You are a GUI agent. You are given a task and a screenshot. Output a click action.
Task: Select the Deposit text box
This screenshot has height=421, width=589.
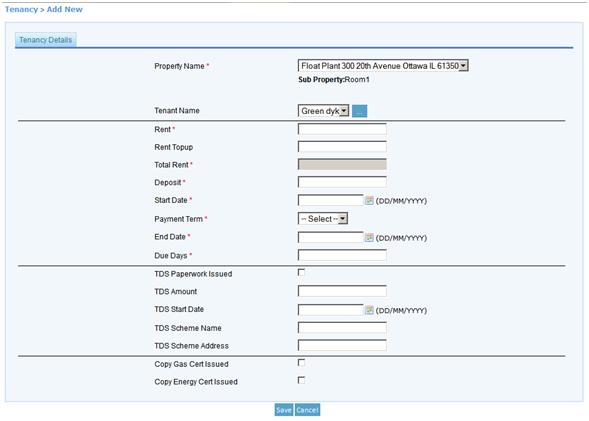[342, 182]
